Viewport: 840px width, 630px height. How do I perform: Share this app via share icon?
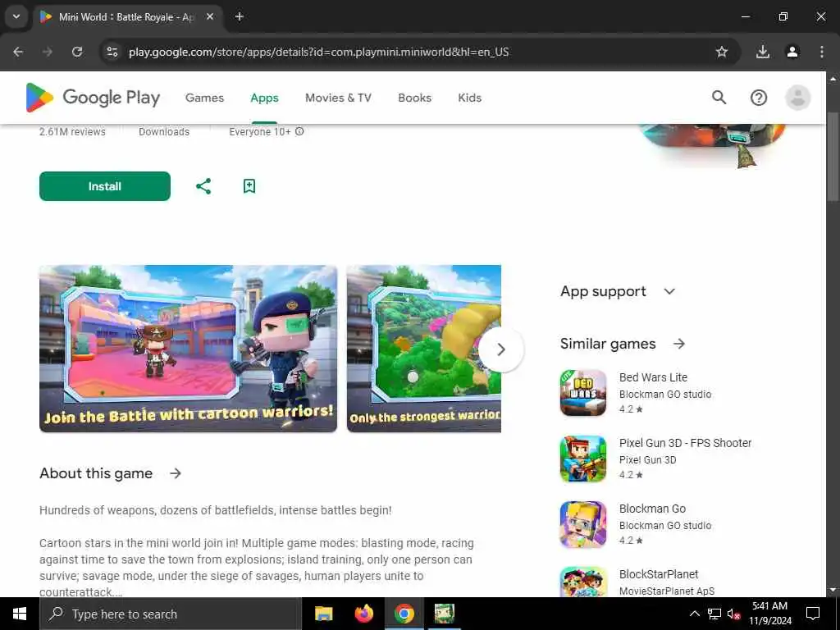(x=203, y=186)
